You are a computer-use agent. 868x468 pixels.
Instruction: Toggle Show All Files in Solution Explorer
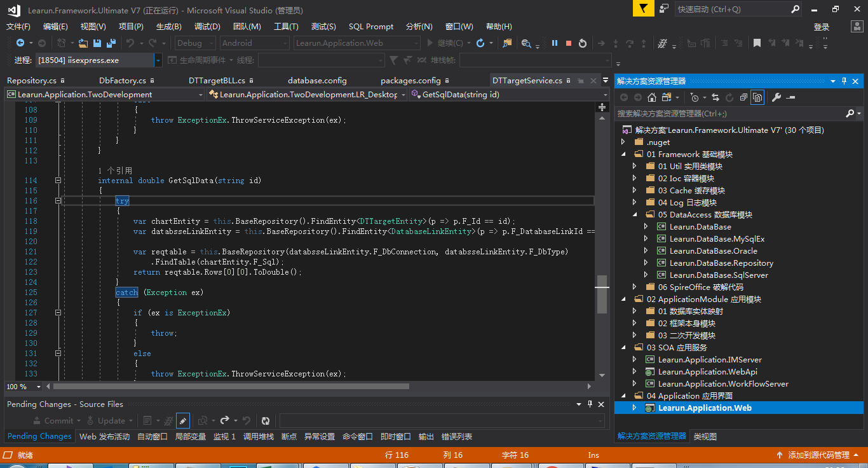coord(757,97)
